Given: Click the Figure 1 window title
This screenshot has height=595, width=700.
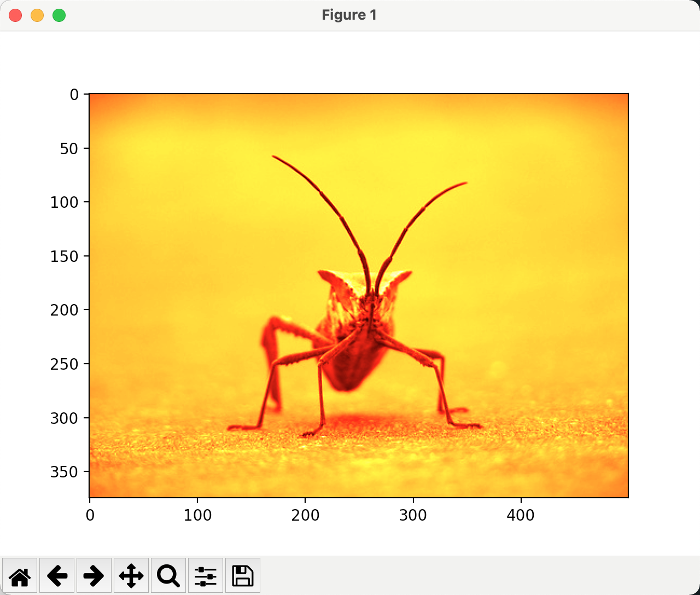Looking at the screenshot, I should (x=349, y=15).
